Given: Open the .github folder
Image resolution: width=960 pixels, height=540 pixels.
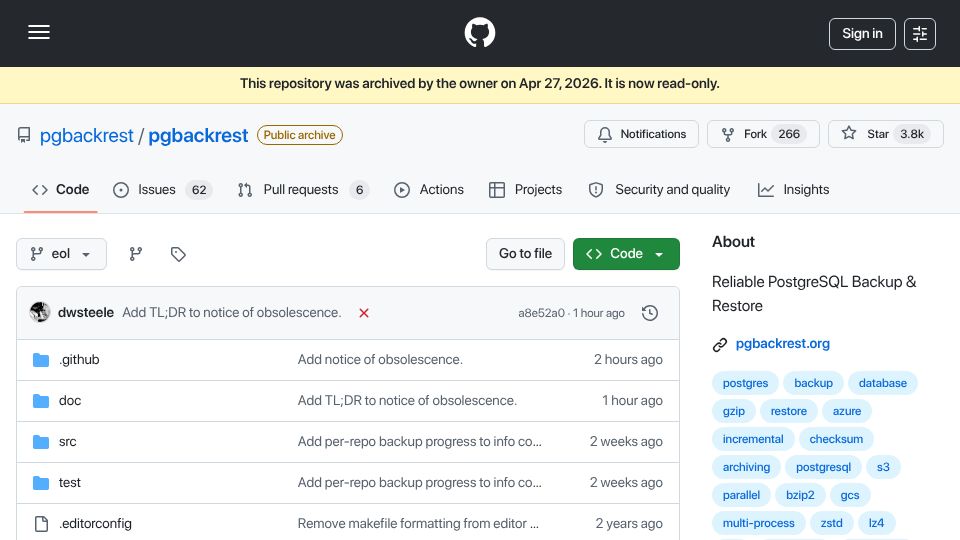Looking at the screenshot, I should point(79,359).
